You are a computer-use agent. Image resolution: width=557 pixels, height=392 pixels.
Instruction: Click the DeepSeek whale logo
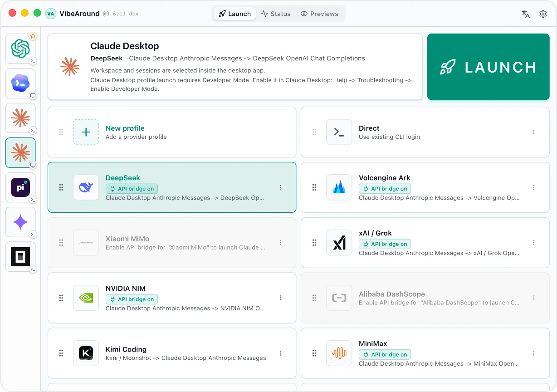click(x=86, y=187)
